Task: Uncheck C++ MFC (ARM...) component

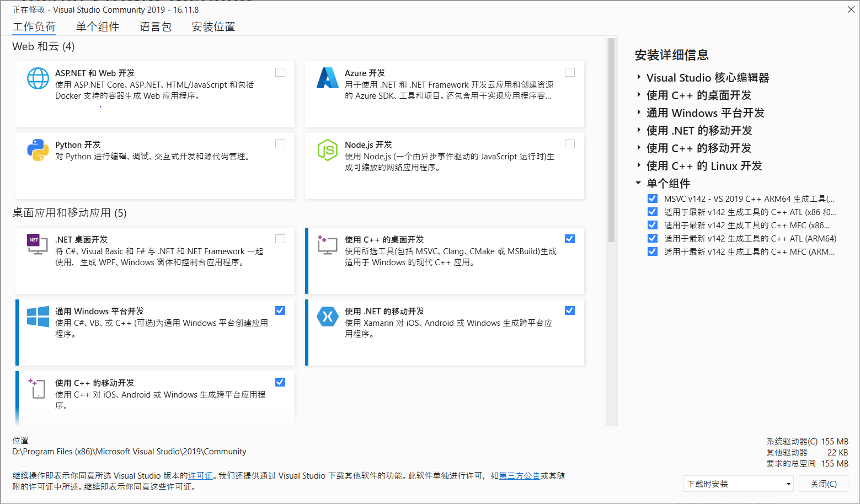Action: [x=653, y=251]
